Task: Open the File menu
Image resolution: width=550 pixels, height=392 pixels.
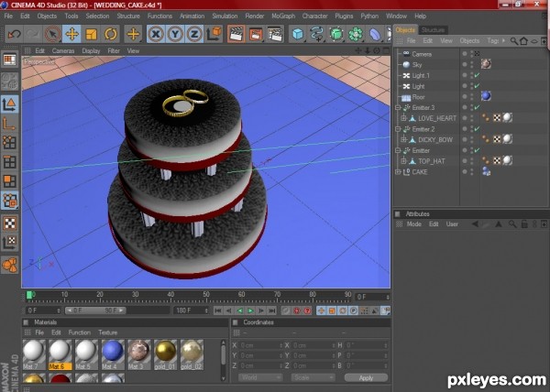Action: [x=8, y=16]
